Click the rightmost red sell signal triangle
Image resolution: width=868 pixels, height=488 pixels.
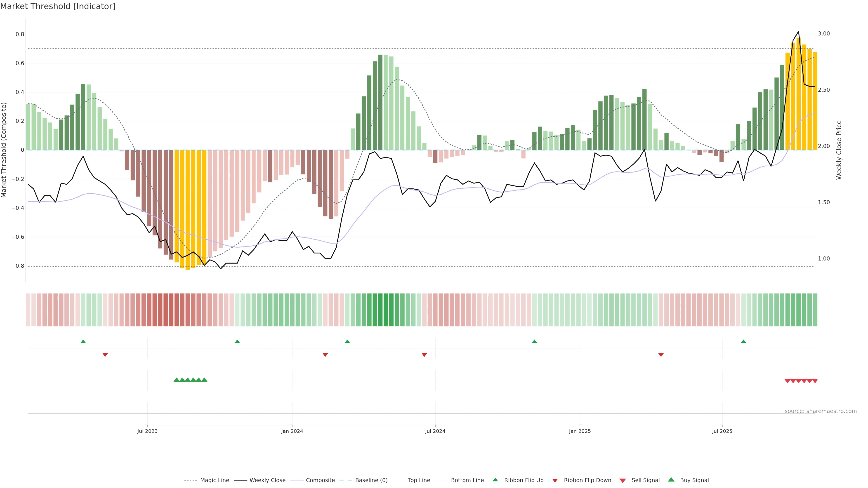815,381
